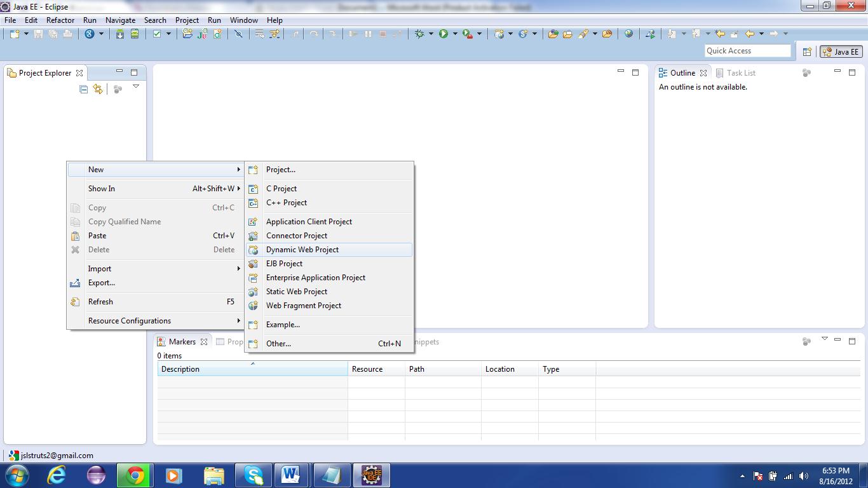The height and width of the screenshot is (488, 868).
Task: Toggle Link with Editor in Project Explorer
Action: 98,90
